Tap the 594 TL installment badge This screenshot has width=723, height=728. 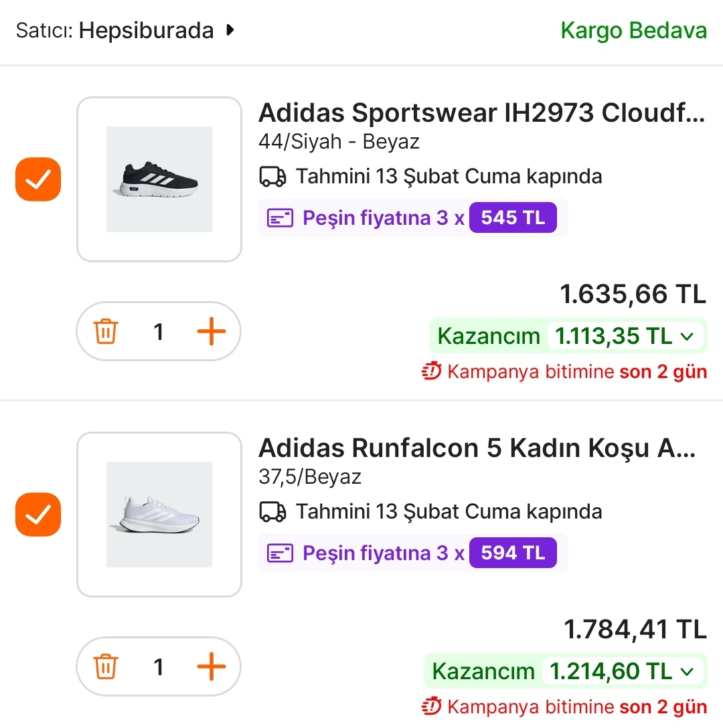point(513,553)
